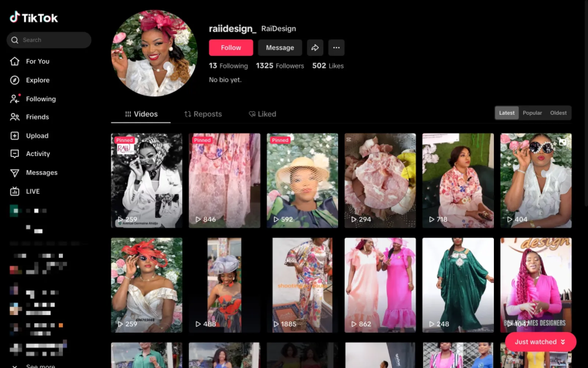The height and width of the screenshot is (368, 588).
Task: Share this profile with arrow icon
Action: pyautogui.click(x=315, y=48)
